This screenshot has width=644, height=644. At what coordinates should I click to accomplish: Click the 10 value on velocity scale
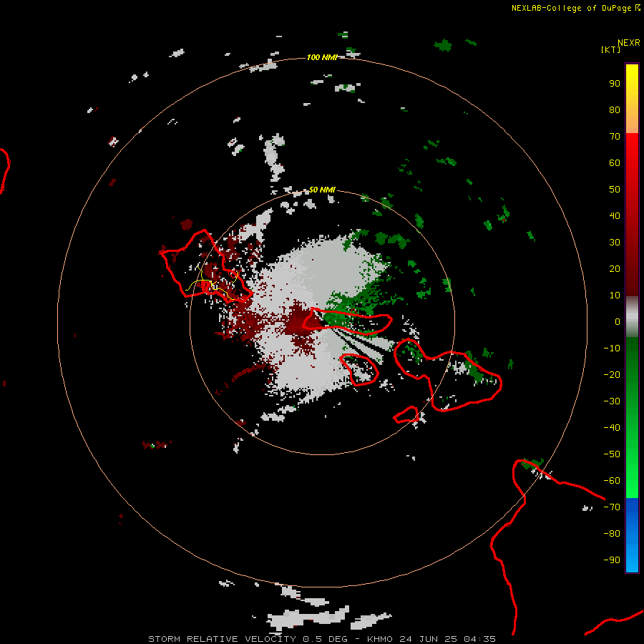615,296
